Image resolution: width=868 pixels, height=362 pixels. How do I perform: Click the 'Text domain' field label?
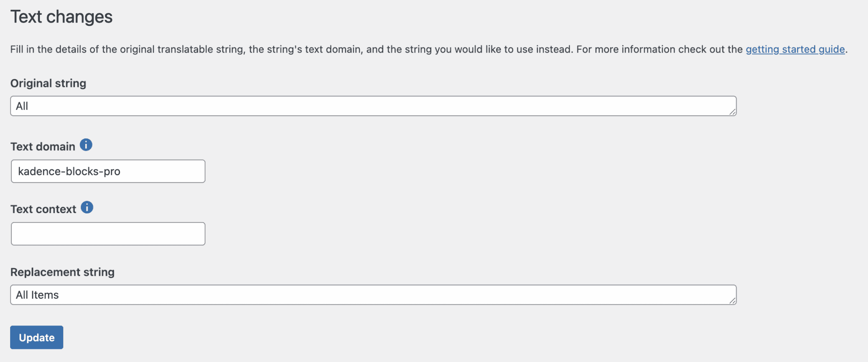pyautogui.click(x=43, y=146)
